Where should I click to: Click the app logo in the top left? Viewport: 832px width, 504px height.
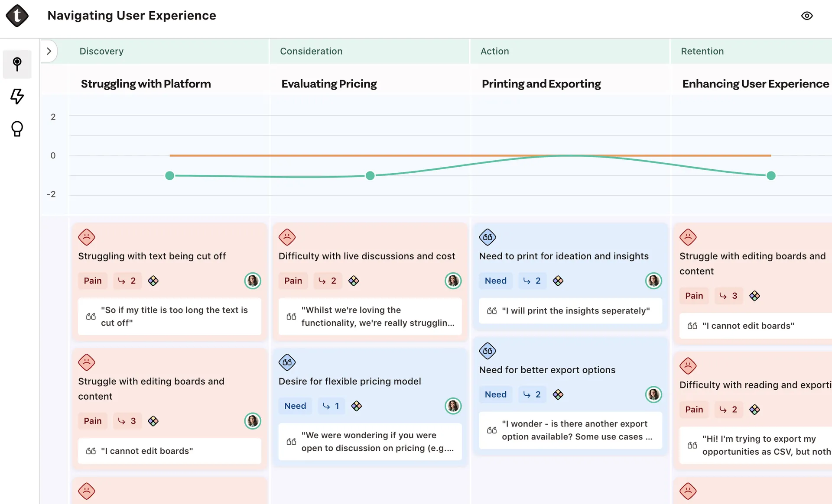point(17,16)
